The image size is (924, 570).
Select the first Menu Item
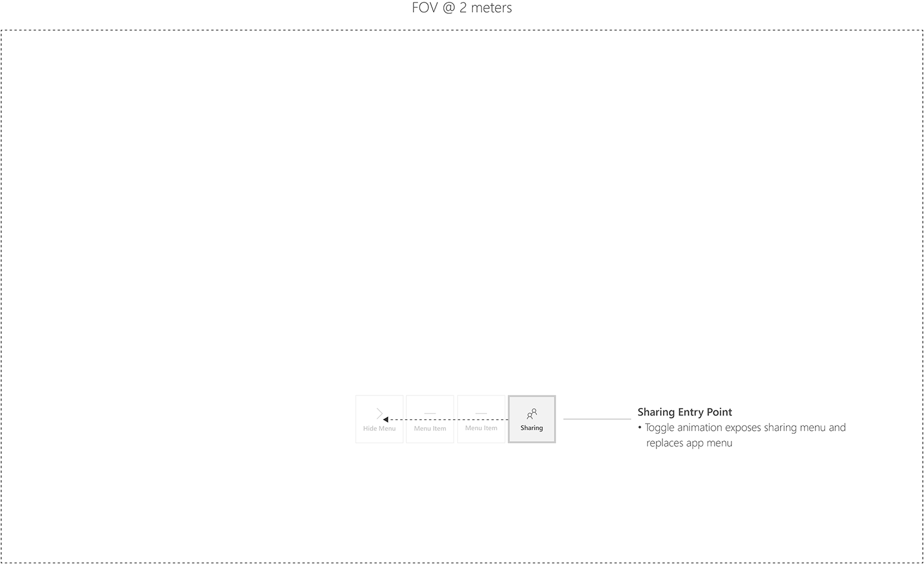430,418
